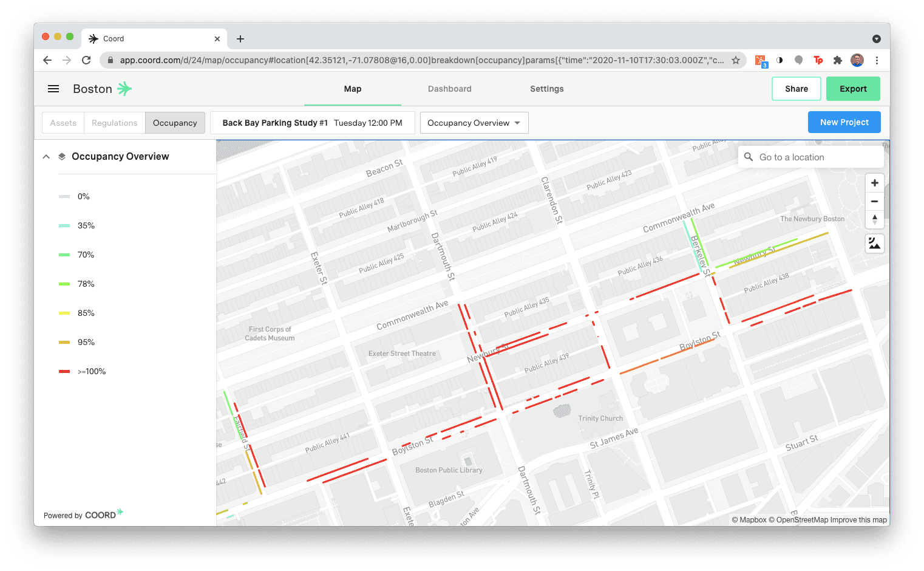Open a new browser tab
Image resolution: width=924 pixels, height=571 pixels.
click(240, 39)
